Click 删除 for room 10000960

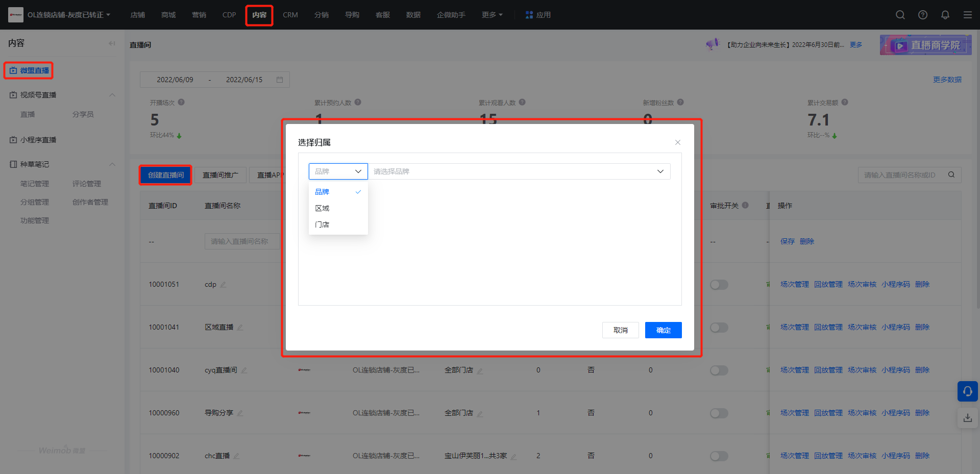(x=922, y=413)
